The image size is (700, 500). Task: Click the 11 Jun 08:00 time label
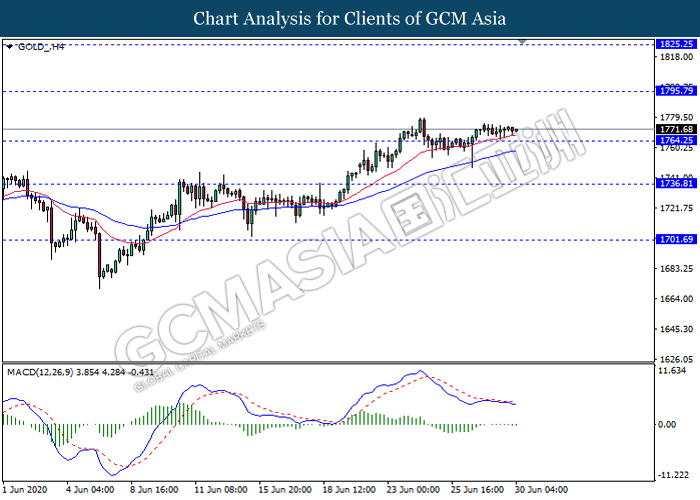click(221, 490)
